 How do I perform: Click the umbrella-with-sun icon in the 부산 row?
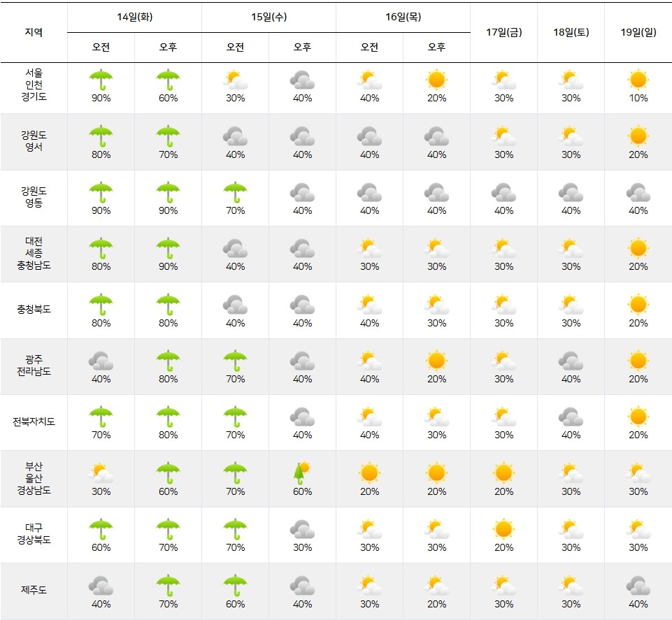coord(302,473)
